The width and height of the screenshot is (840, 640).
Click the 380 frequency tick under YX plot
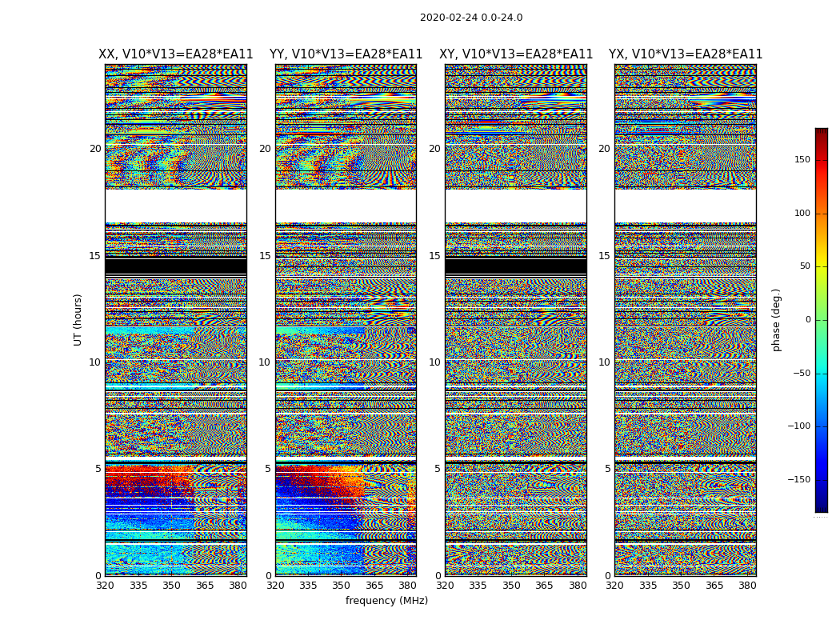[x=747, y=586]
